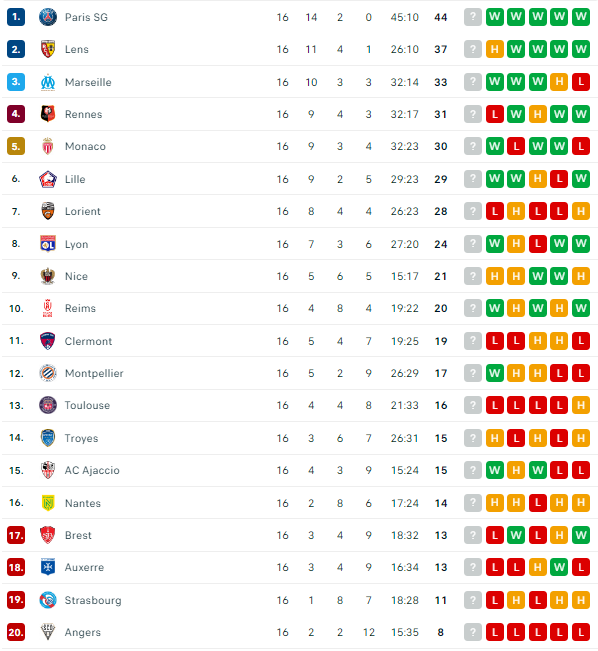Viewport: 598px width, 651px height.
Task: Click the blue rank 1 position badge
Action: (16, 17)
